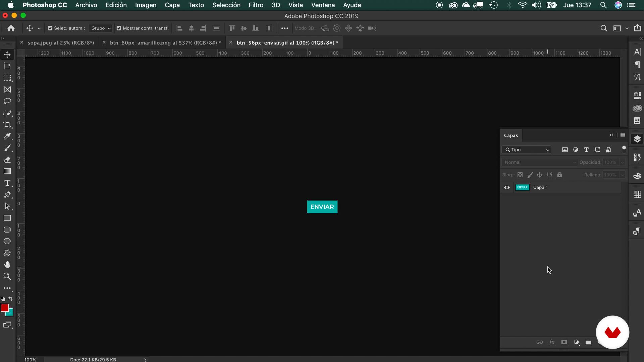The image size is (644, 362).
Task: Click the red foreground color swatch
Action: click(x=4, y=307)
